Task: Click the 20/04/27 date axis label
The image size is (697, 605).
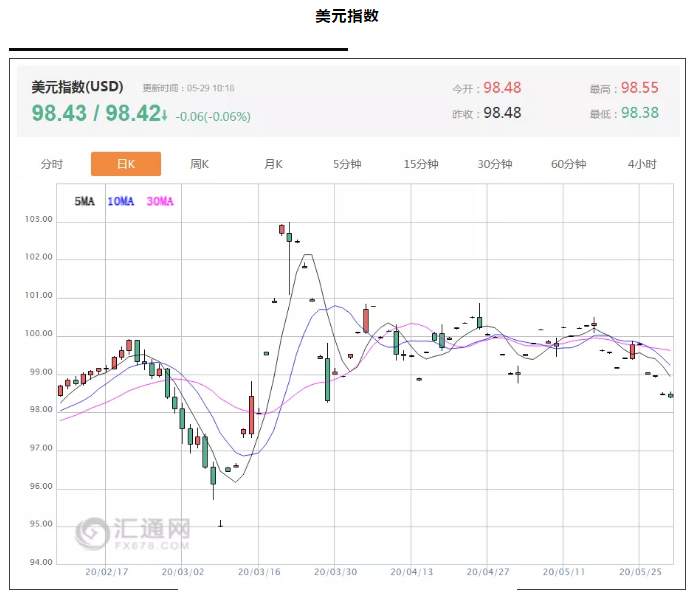Action: pyautogui.click(x=488, y=572)
